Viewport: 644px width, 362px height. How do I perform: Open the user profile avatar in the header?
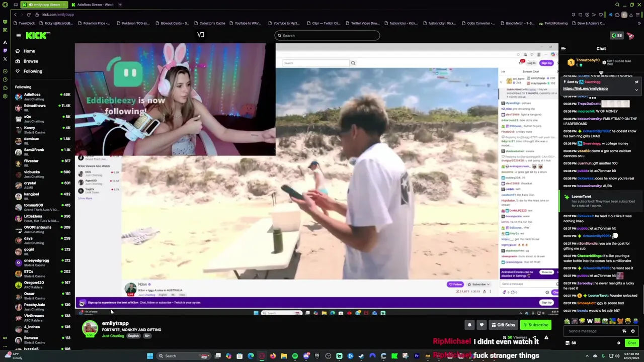tap(630, 36)
